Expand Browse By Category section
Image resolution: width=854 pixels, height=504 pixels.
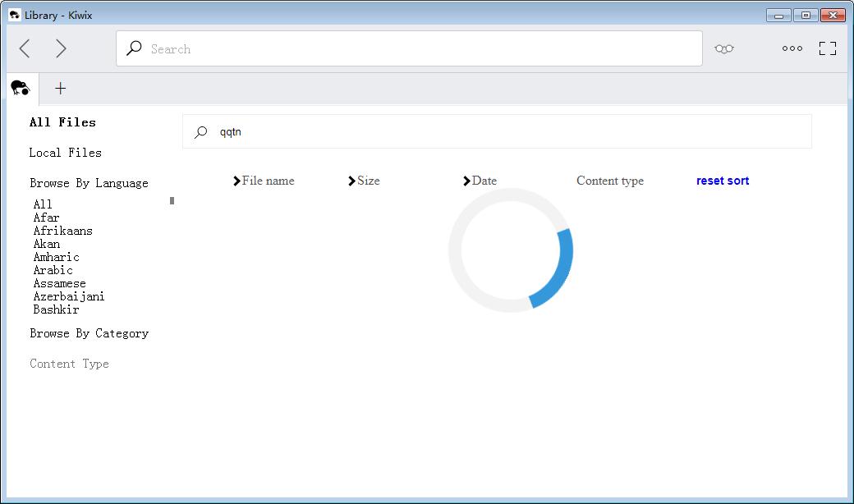pos(90,333)
